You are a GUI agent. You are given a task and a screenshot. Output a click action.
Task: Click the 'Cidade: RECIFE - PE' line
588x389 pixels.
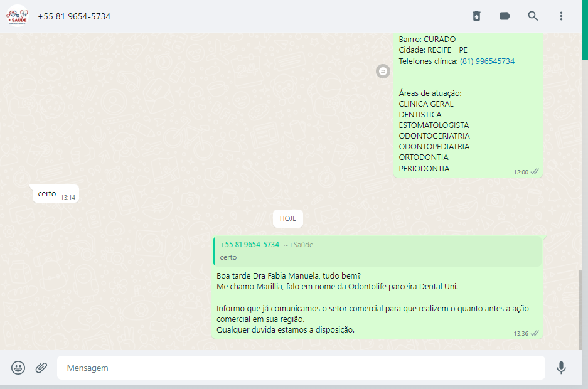click(433, 50)
